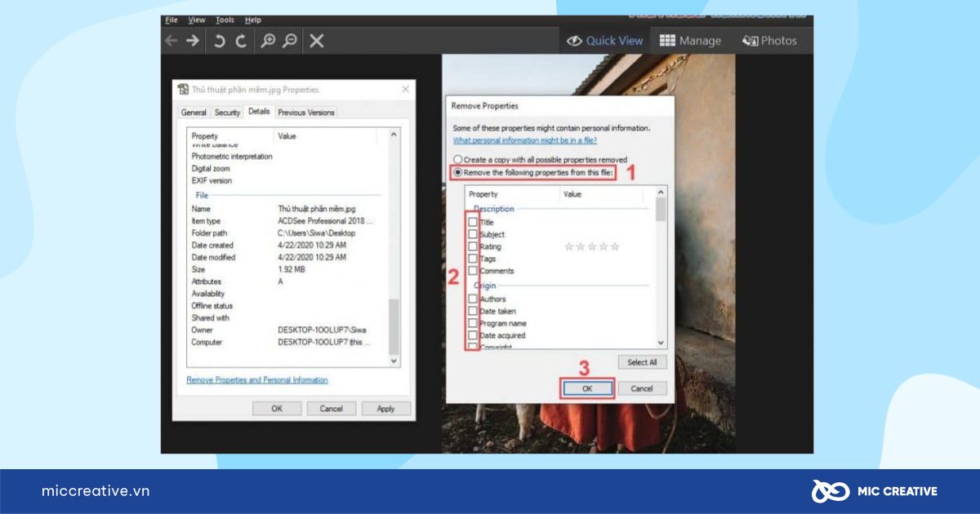This screenshot has width=980, height=514.
Task: Switch to Quick View mode
Action: coord(605,40)
